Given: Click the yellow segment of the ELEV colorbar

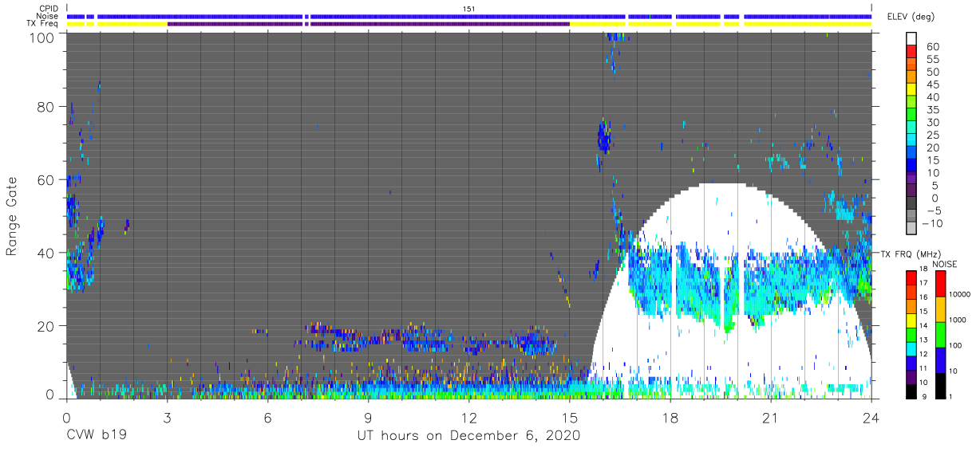Looking at the screenshot, I should [911, 89].
